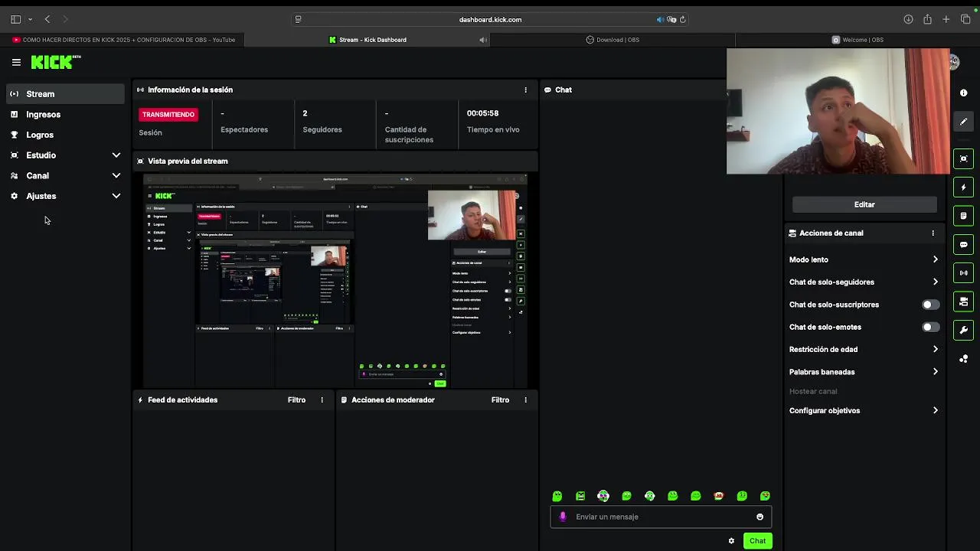Toggle the stream preview frame icon in right toolbar

964,158
